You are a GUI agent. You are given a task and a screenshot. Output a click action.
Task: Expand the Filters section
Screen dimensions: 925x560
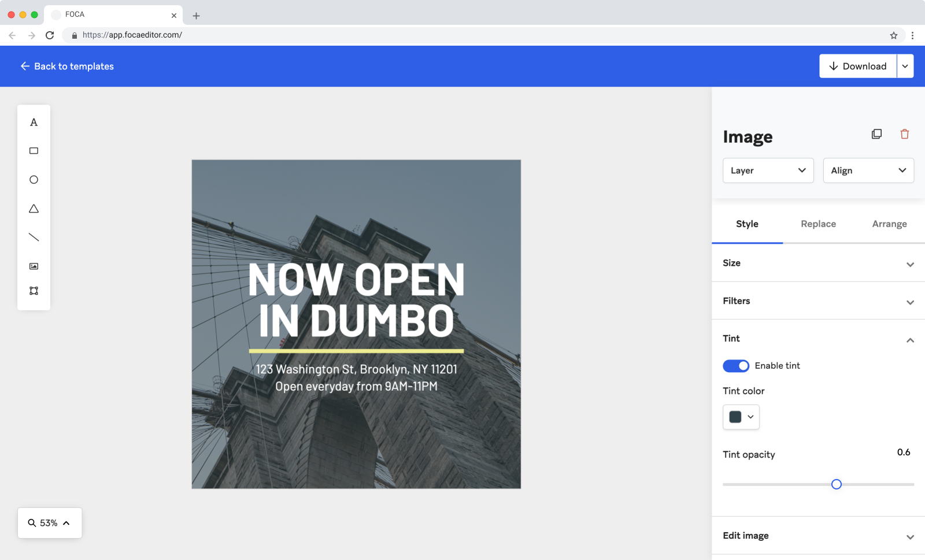point(817,301)
